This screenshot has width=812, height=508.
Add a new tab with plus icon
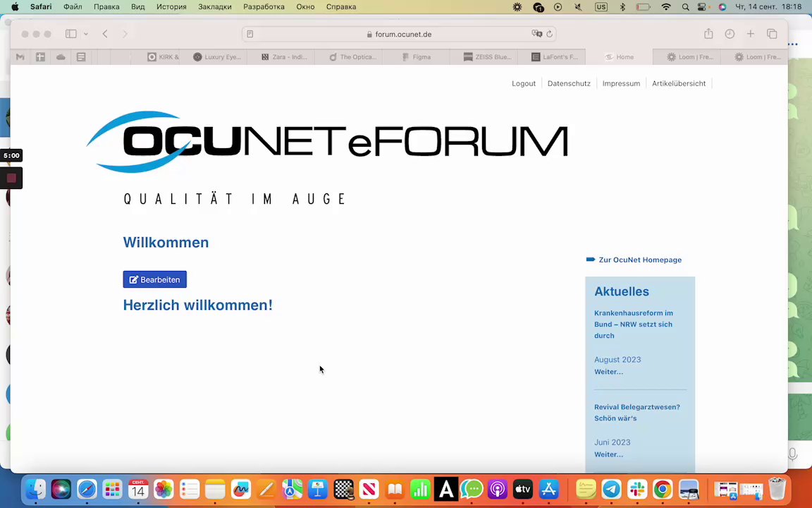point(751,34)
